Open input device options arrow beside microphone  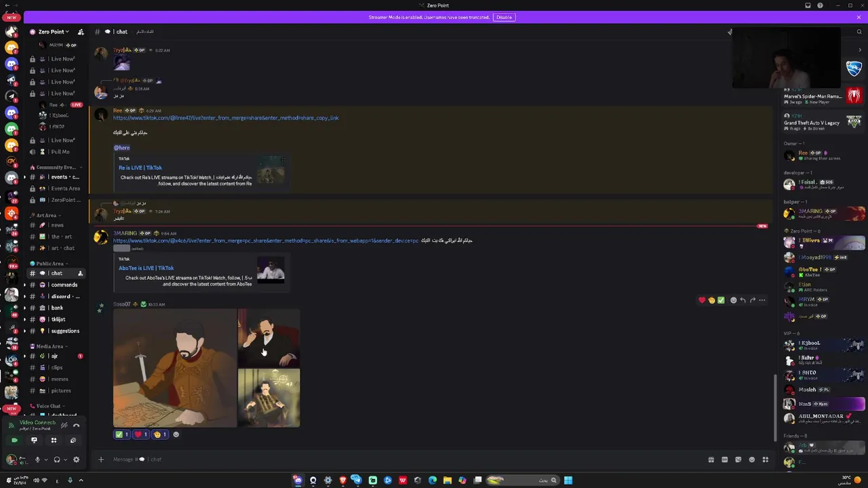point(45,460)
